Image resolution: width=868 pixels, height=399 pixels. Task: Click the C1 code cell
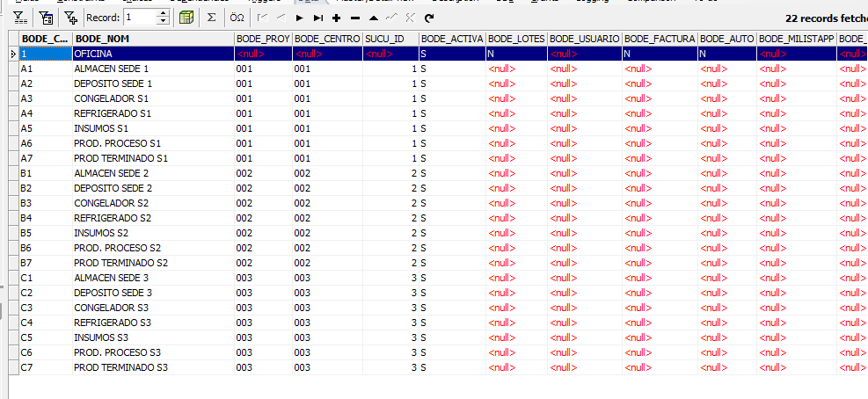[46, 278]
